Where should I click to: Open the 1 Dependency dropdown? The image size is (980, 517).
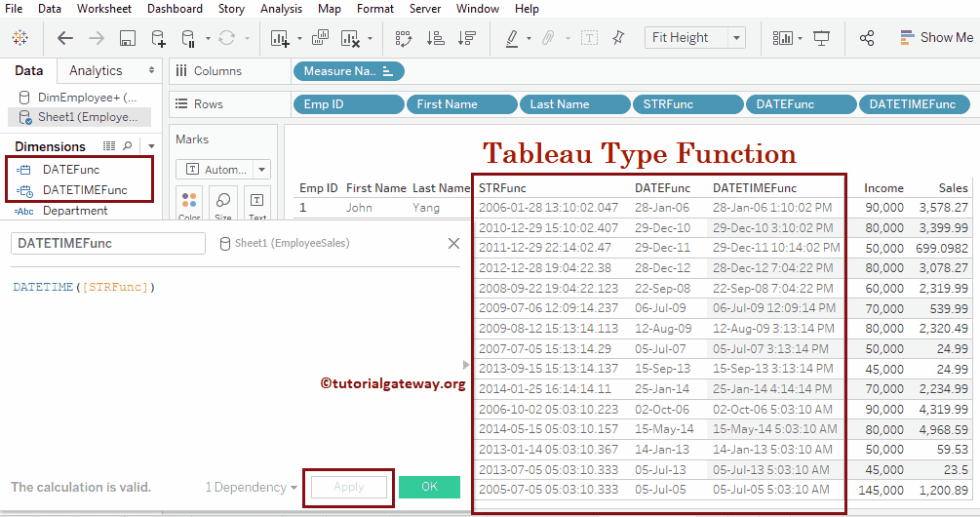coord(252,487)
